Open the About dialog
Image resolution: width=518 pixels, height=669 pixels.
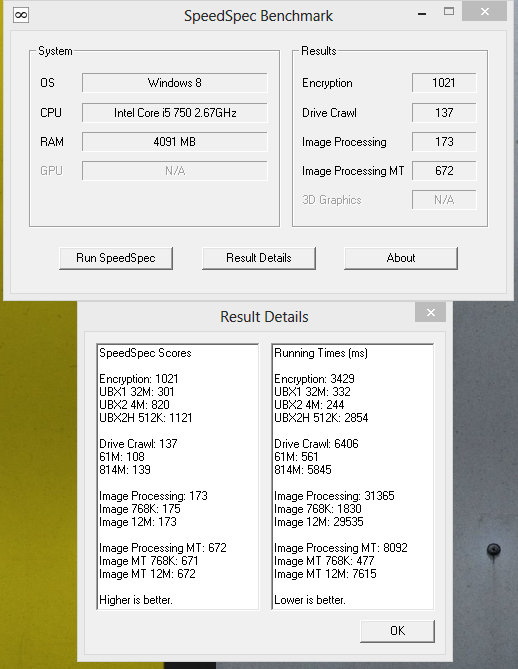click(x=401, y=258)
